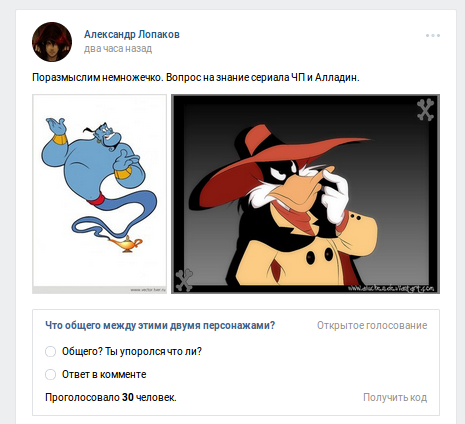Click the crossbones icon in Darkwing image's top corner
Viewport: 465px width, 424px height.
pyautogui.click(x=425, y=110)
